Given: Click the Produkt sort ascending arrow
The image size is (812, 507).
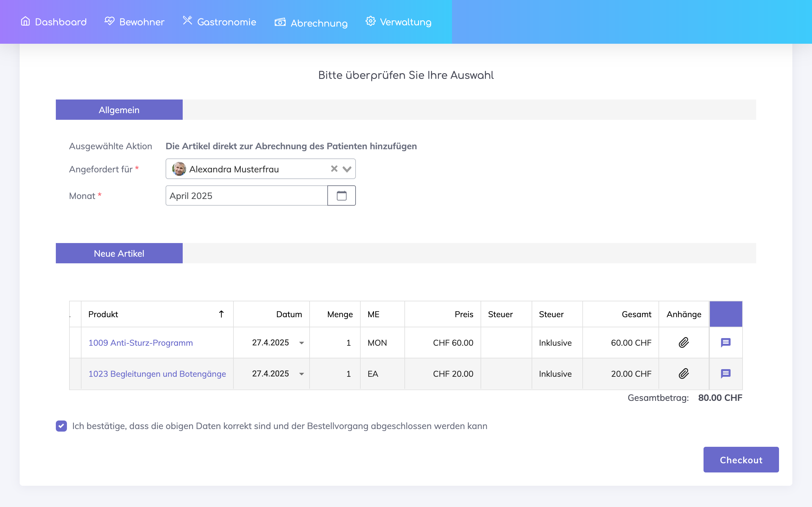Looking at the screenshot, I should tap(221, 314).
